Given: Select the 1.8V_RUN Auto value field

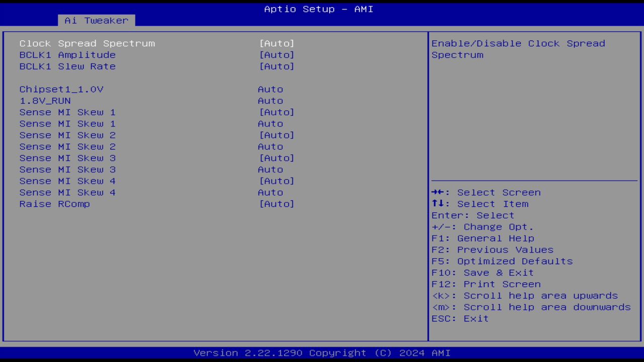Looking at the screenshot, I should click(270, 101).
